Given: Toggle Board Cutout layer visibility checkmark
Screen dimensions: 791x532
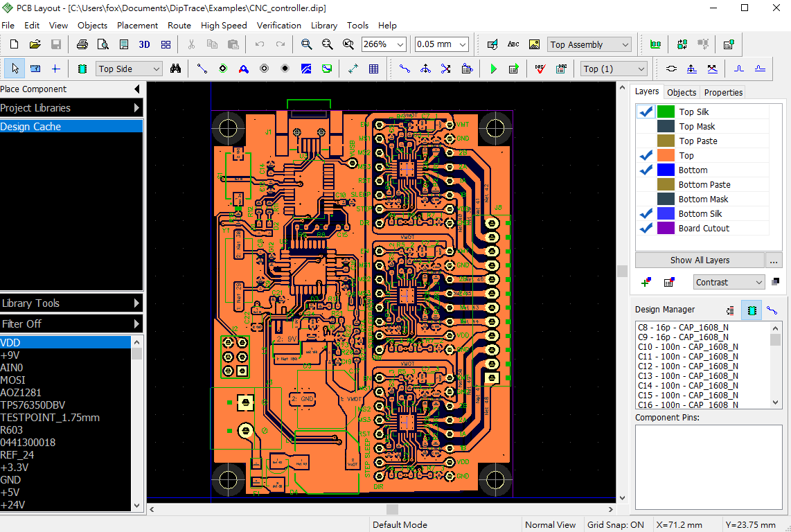Looking at the screenshot, I should click(x=646, y=228).
